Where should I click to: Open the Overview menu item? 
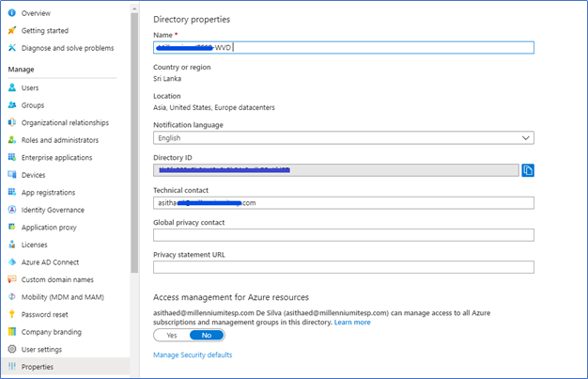coord(36,13)
